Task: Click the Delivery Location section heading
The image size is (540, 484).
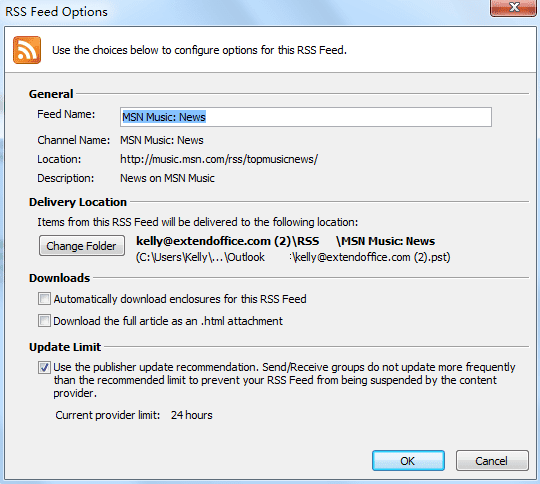Action: click(78, 202)
